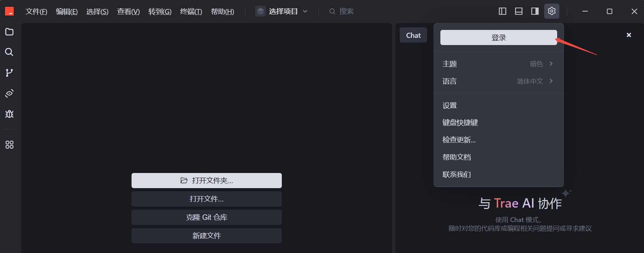Open the Run and Debug bug icon
The width and height of the screenshot is (644, 253).
click(x=9, y=114)
